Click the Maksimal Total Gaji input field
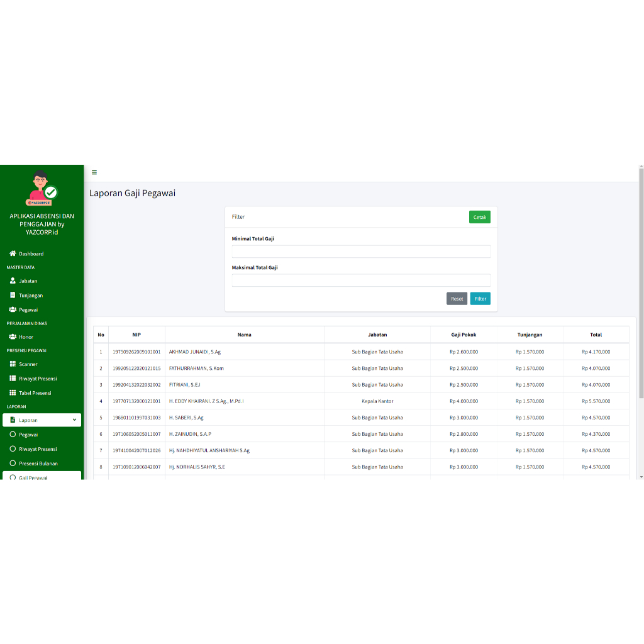Image resolution: width=644 pixels, height=644 pixels. coord(361,280)
